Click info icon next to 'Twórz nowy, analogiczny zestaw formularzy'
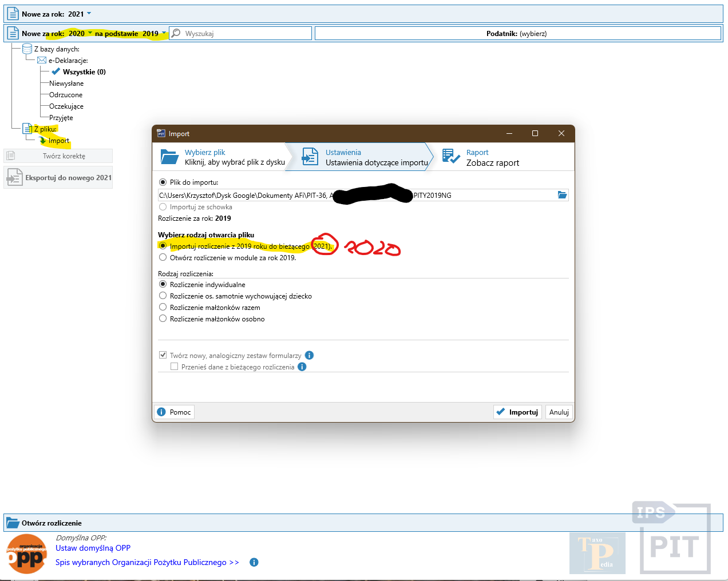Image resolution: width=728 pixels, height=581 pixels. [309, 355]
